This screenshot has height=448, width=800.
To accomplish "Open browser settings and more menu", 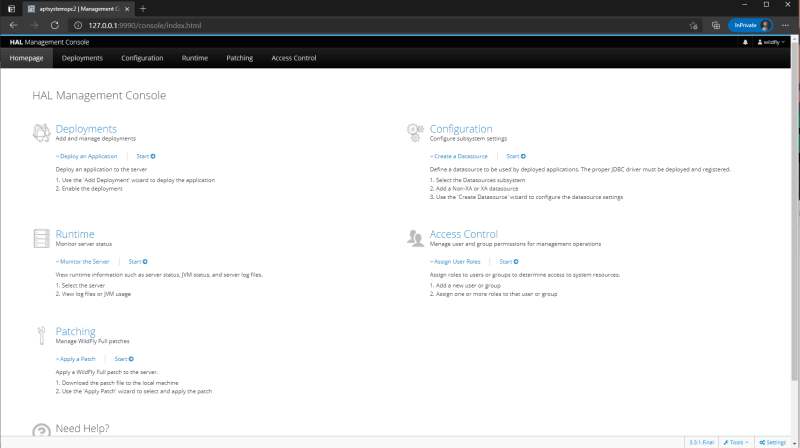I will [x=785, y=26].
